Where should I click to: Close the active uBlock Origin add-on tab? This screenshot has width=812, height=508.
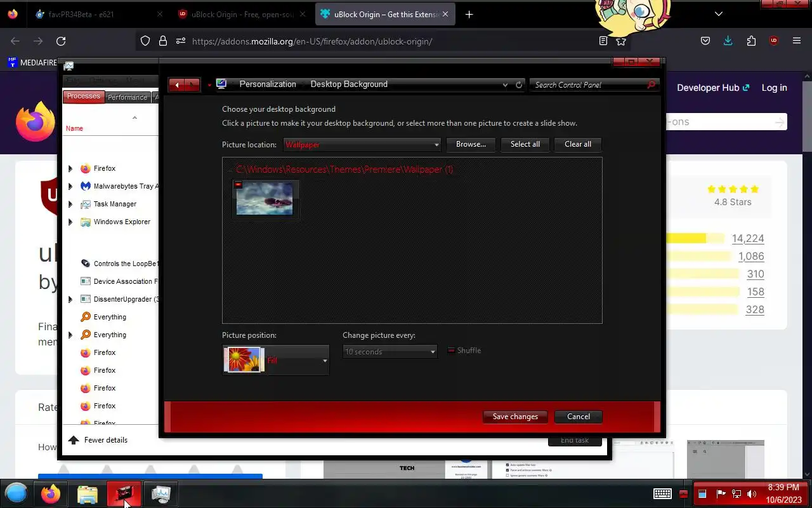click(445, 14)
